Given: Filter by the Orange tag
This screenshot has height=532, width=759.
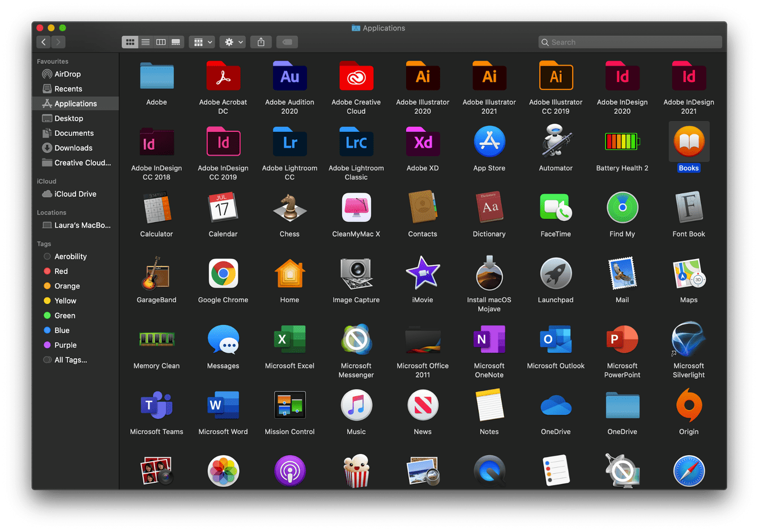Looking at the screenshot, I should click(x=76, y=286).
